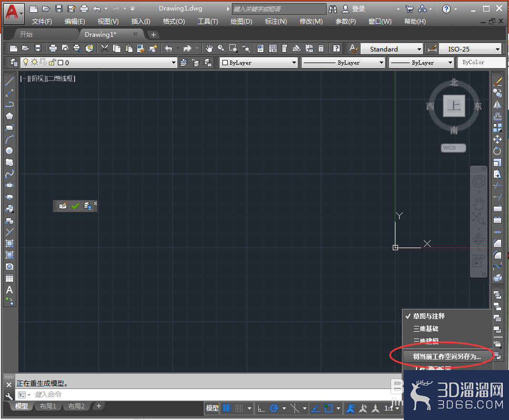The height and width of the screenshot is (420, 509).
Task: Toggle the layer 0 light bulb on/off
Action: point(26,63)
